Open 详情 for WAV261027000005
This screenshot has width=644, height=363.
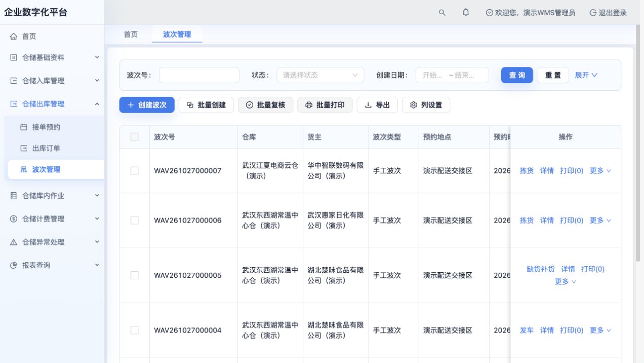coord(568,269)
